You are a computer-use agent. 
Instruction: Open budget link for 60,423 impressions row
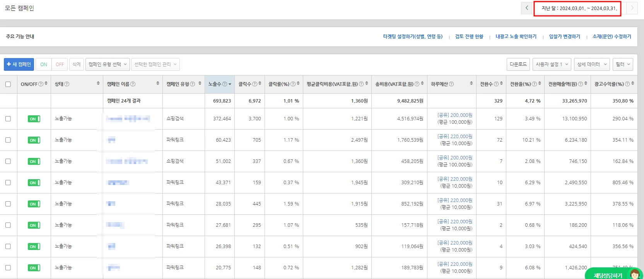[x=455, y=137]
